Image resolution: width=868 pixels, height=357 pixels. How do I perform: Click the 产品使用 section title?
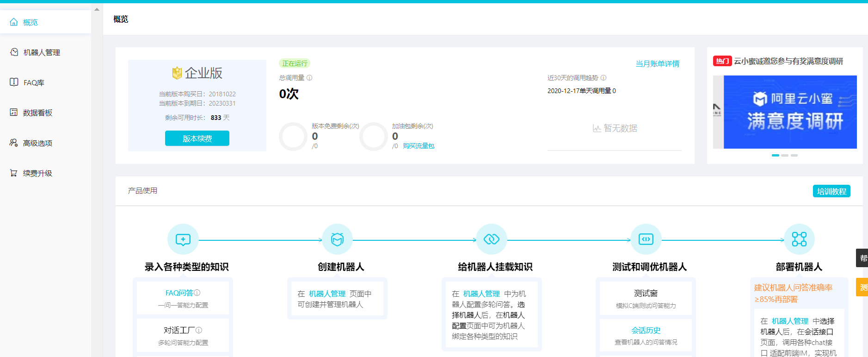click(x=142, y=191)
